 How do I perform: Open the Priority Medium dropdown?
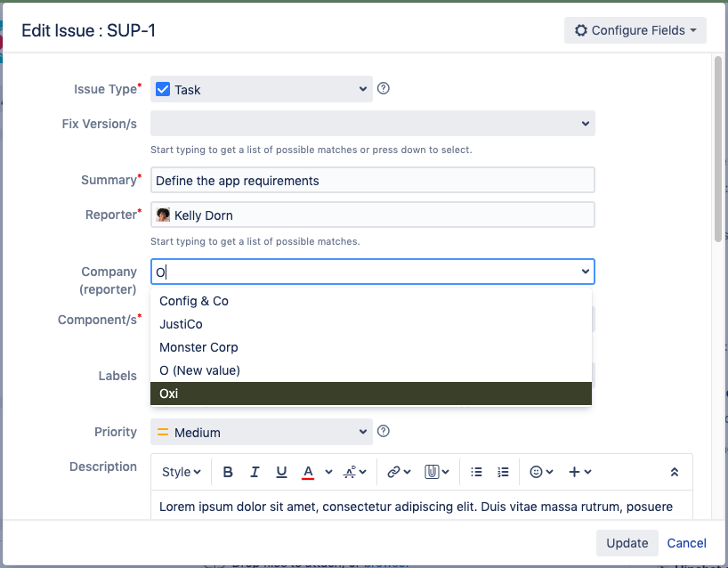(x=261, y=432)
